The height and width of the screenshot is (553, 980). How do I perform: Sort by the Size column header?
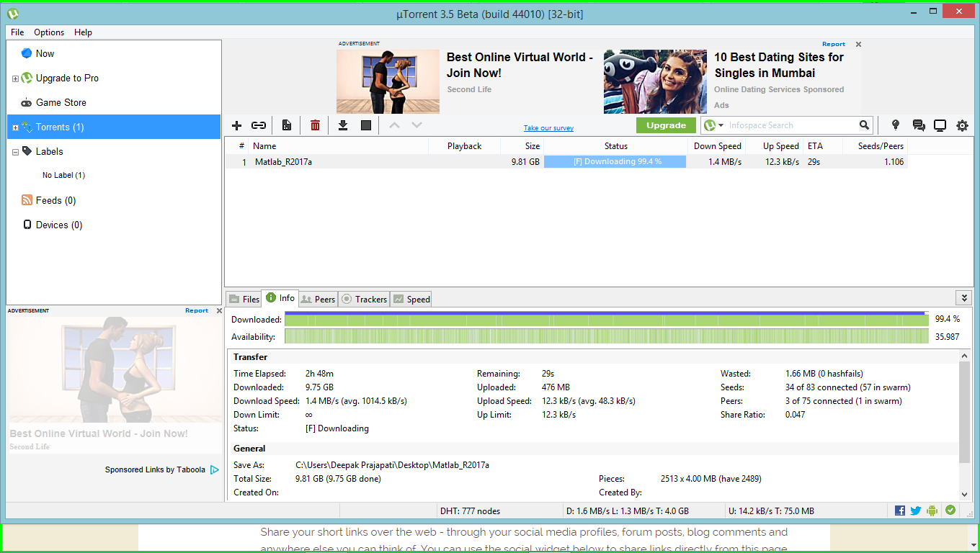tap(522, 146)
